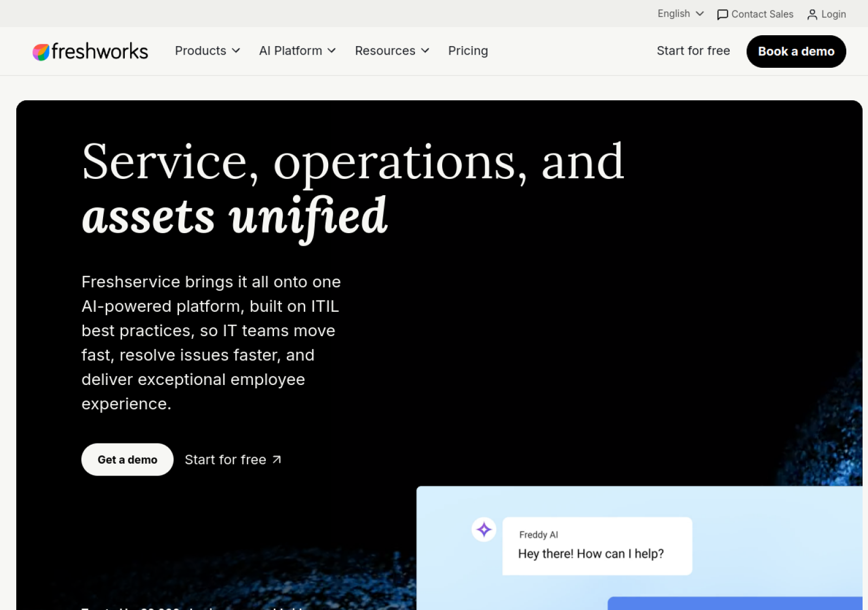This screenshot has width=868, height=610.
Task: Click the Get a demo button
Action: [127, 460]
